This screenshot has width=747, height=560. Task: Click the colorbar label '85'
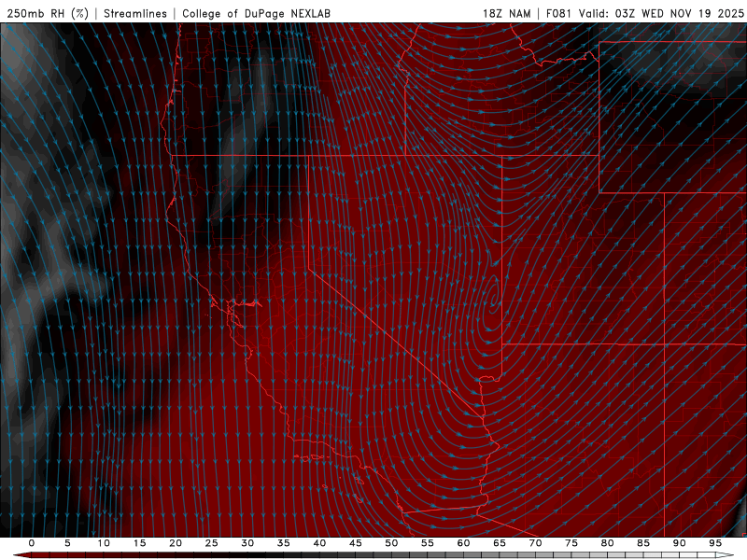pyautogui.click(x=643, y=543)
